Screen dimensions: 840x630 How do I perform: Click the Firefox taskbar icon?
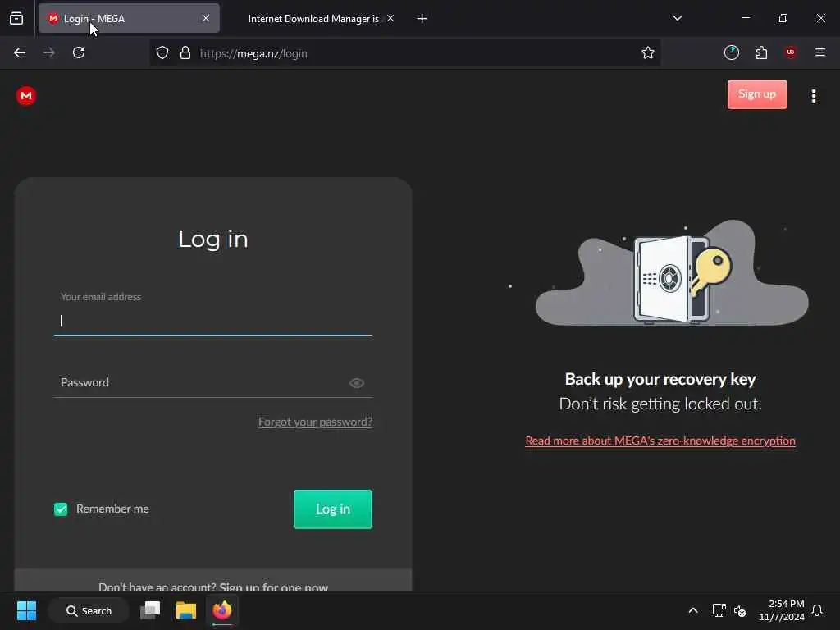222,610
